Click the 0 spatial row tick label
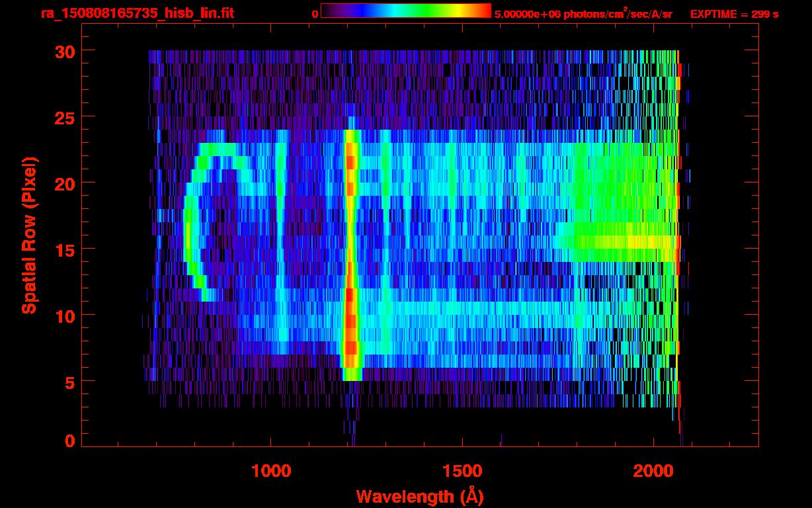Image resolution: width=812 pixels, height=508 pixels. (x=69, y=441)
